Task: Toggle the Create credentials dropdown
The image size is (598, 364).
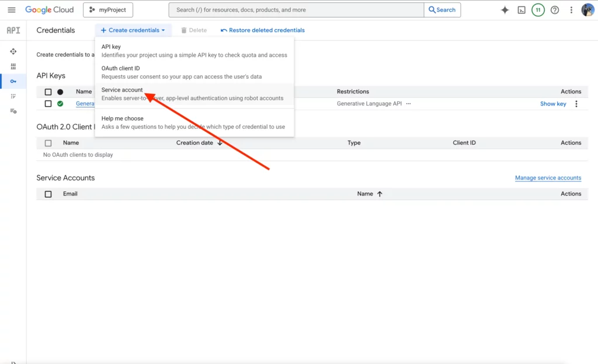Action: tap(133, 30)
